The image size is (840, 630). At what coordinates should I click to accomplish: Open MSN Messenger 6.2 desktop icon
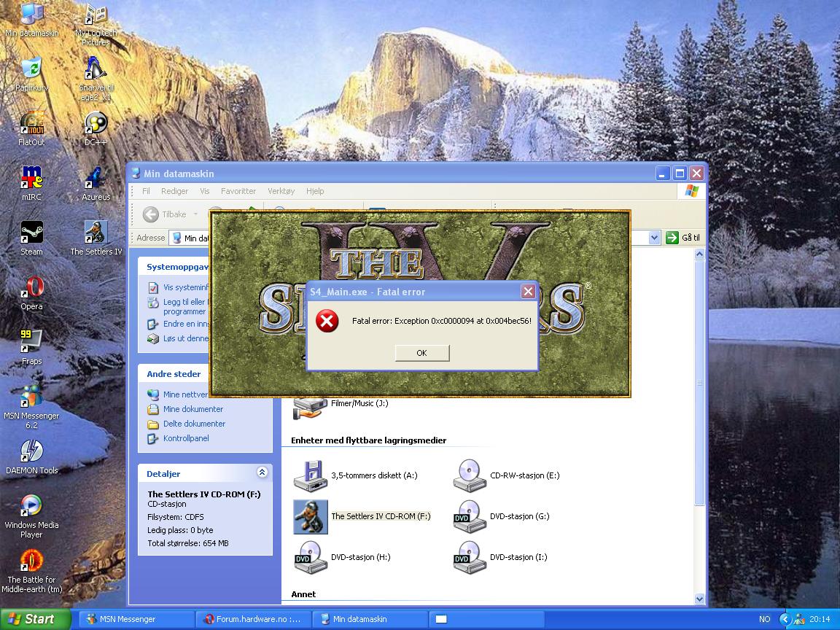pos(31,407)
